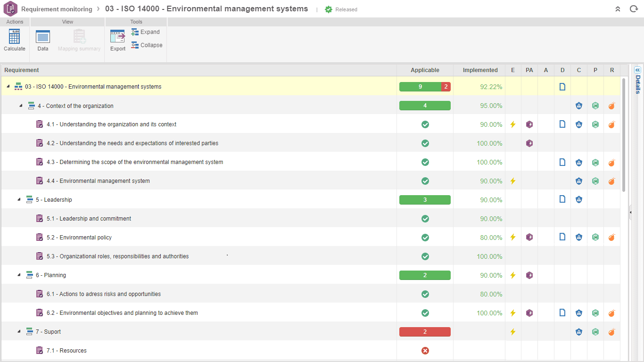Select row 7.1 Resources
Viewport: 644px width, 362px height.
point(311,351)
